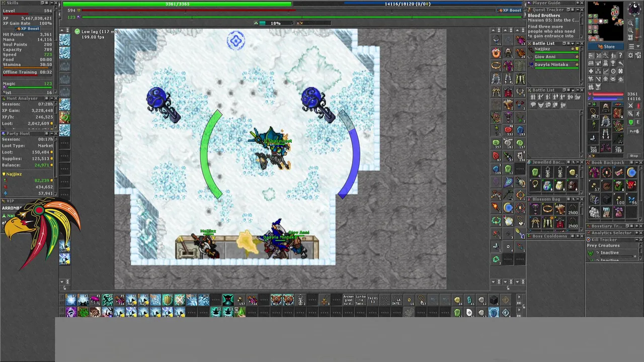The height and width of the screenshot is (362, 644).
Task: Open the first Battle List sort dropdown
Action: click(573, 43)
